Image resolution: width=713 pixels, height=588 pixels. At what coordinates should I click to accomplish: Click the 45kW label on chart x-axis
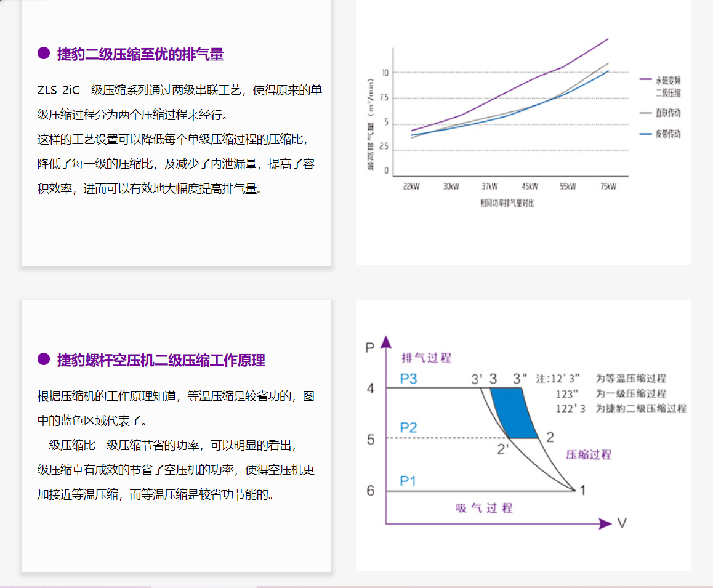point(530,187)
